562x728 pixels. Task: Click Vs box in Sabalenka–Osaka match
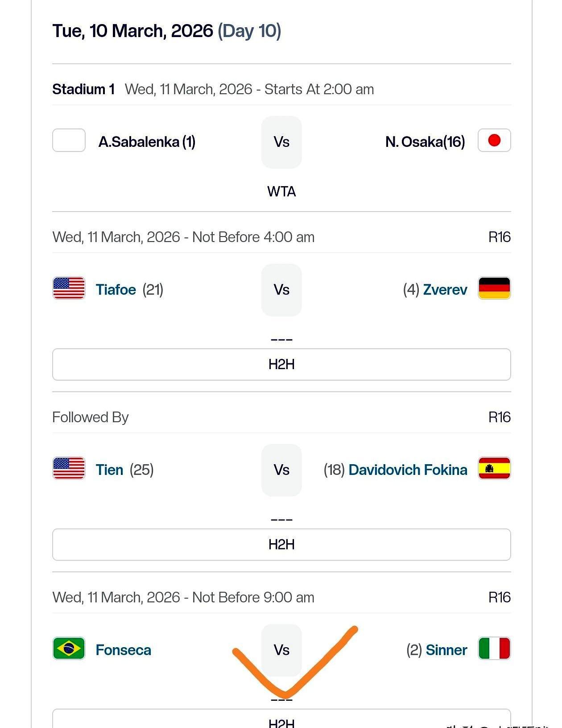(x=281, y=142)
